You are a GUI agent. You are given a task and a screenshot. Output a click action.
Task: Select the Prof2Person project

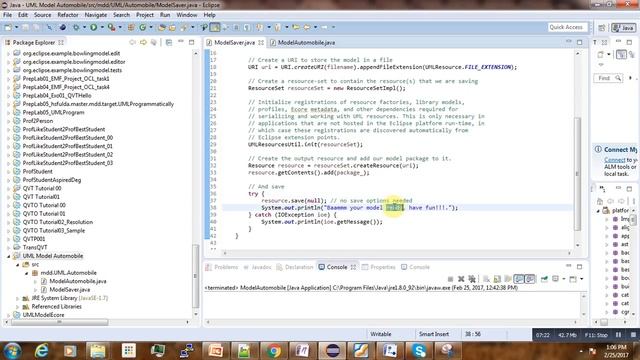(38, 121)
